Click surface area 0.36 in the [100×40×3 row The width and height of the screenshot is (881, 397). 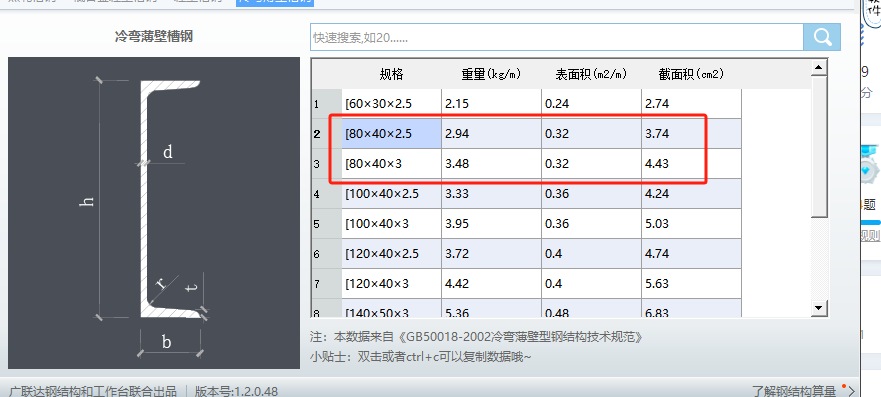tap(592, 224)
